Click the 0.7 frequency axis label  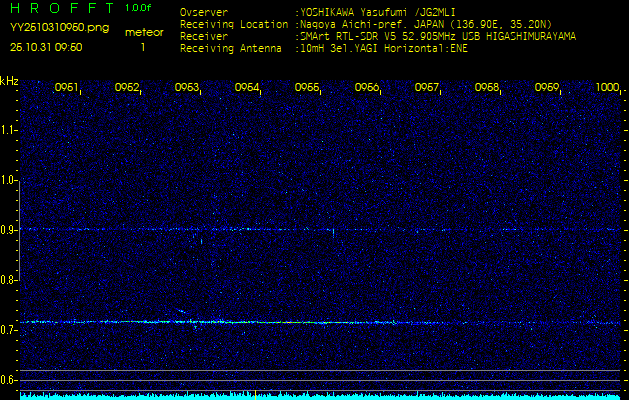coord(9,330)
